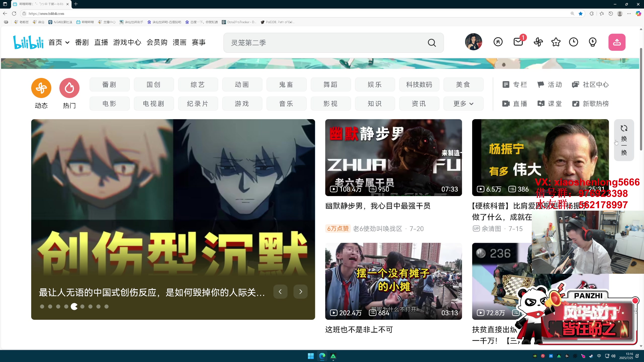Open the Windows Start button
The width and height of the screenshot is (644, 362).
pyautogui.click(x=311, y=356)
